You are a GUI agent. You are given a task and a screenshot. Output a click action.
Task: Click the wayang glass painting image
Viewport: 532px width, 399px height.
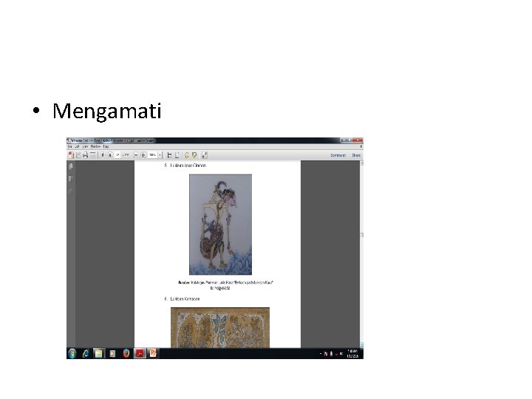[x=220, y=225]
